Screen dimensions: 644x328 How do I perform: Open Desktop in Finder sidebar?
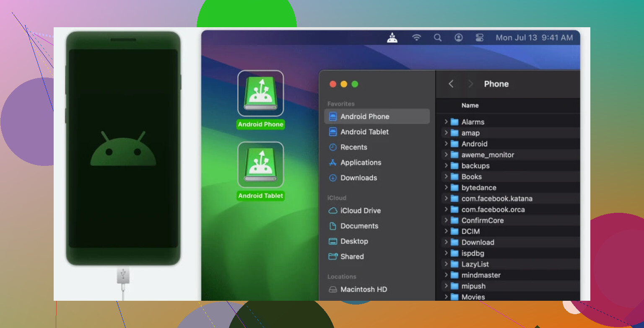(x=377, y=241)
